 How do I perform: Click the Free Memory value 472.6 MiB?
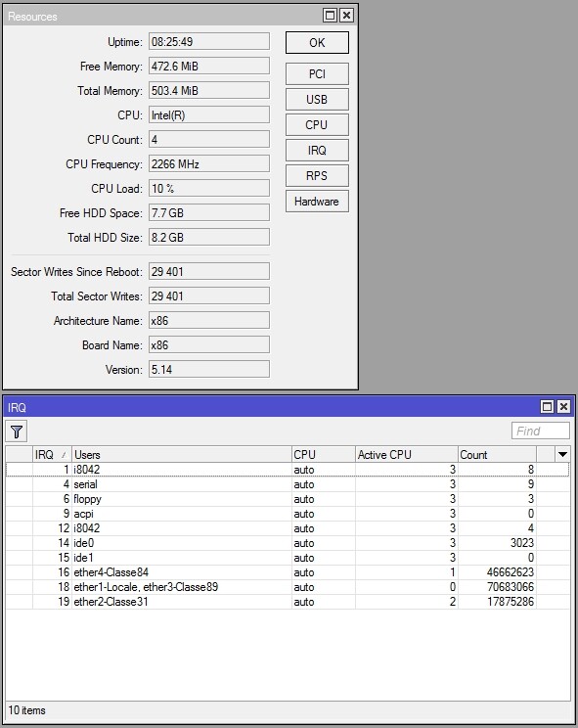click(208, 66)
